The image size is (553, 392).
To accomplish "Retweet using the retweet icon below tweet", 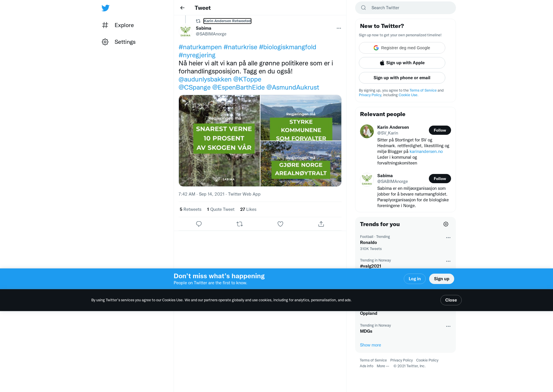I will (x=240, y=224).
